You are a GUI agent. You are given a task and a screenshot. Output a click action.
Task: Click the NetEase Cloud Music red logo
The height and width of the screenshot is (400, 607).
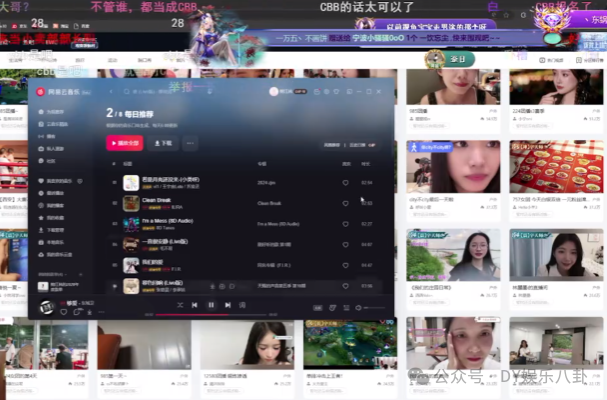coord(40,92)
